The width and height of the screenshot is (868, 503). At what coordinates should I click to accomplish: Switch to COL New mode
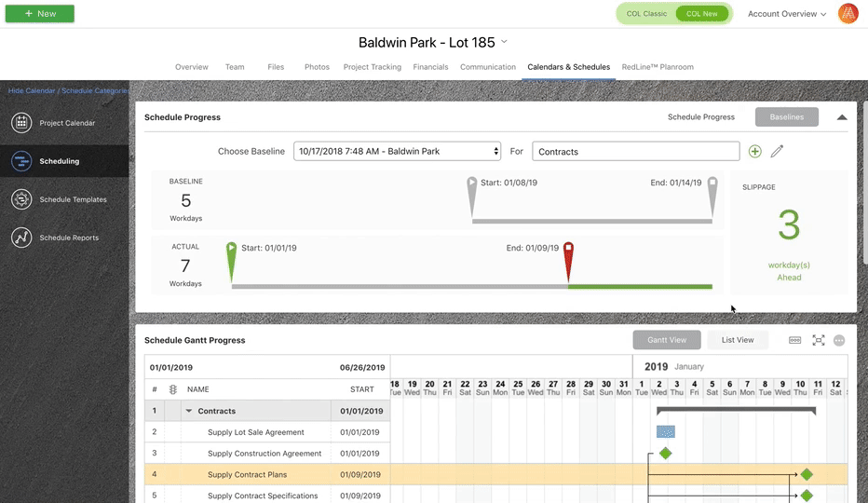pos(702,14)
